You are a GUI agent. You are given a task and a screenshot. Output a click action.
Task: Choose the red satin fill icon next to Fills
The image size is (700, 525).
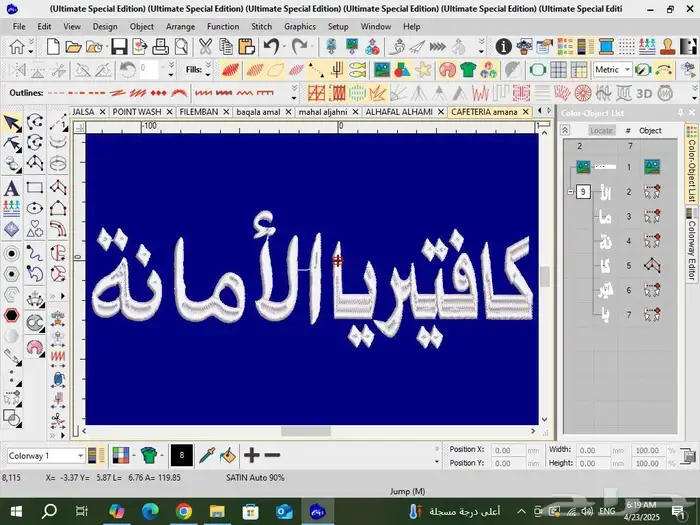click(x=230, y=70)
